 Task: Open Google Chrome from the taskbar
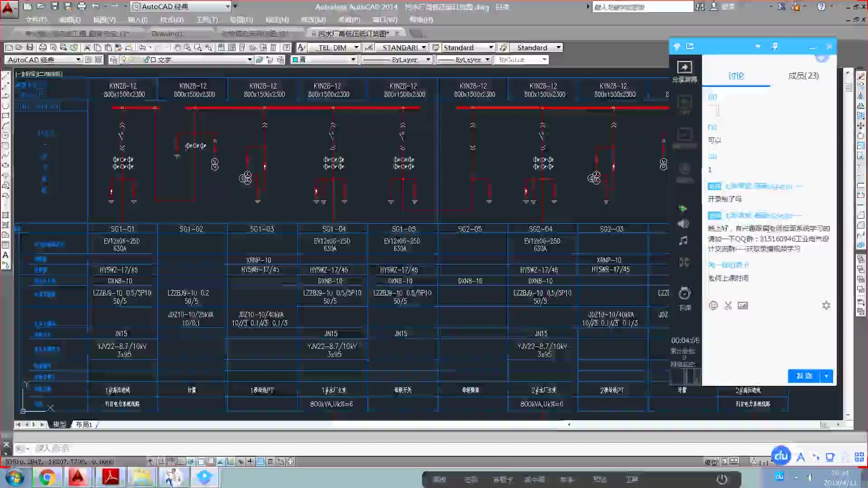pyautogui.click(x=46, y=478)
